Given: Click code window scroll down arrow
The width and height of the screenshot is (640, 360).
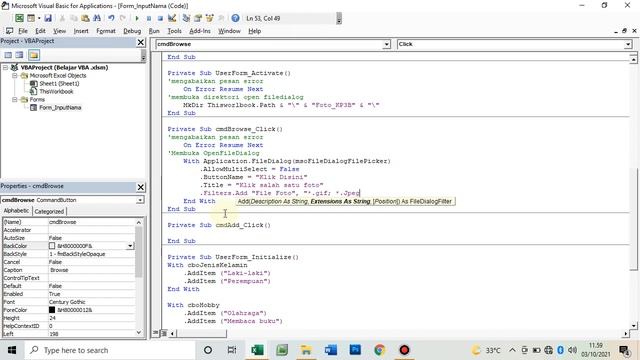Looking at the screenshot, I should pyautogui.click(x=633, y=325).
